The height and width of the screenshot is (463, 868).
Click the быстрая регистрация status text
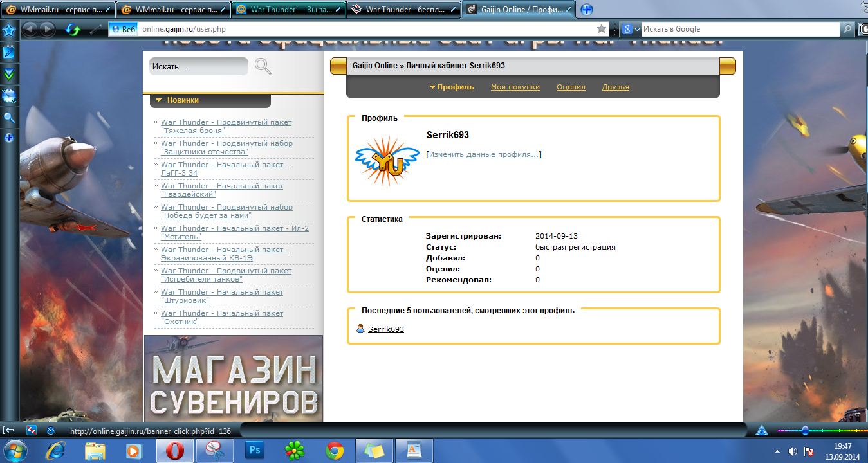575,247
